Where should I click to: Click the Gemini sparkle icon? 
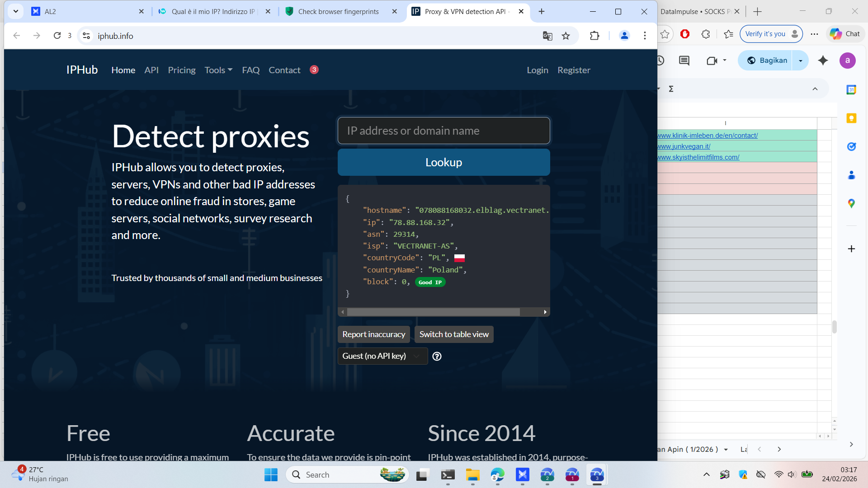pyautogui.click(x=823, y=61)
